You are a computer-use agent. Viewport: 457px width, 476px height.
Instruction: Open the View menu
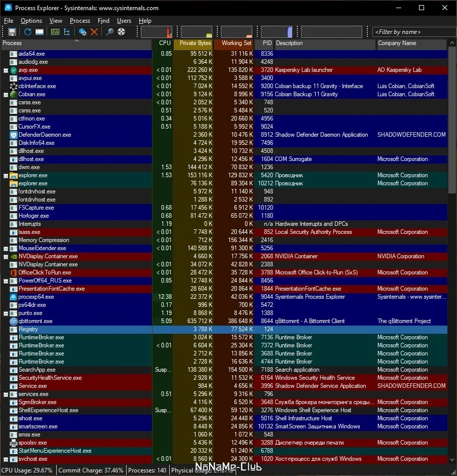pyautogui.click(x=56, y=21)
